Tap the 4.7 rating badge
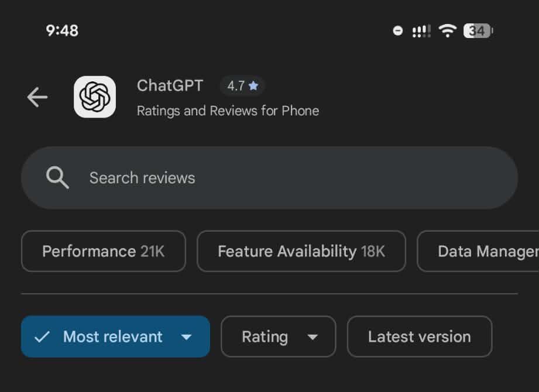Viewport: 539px width, 392px height. [x=242, y=86]
